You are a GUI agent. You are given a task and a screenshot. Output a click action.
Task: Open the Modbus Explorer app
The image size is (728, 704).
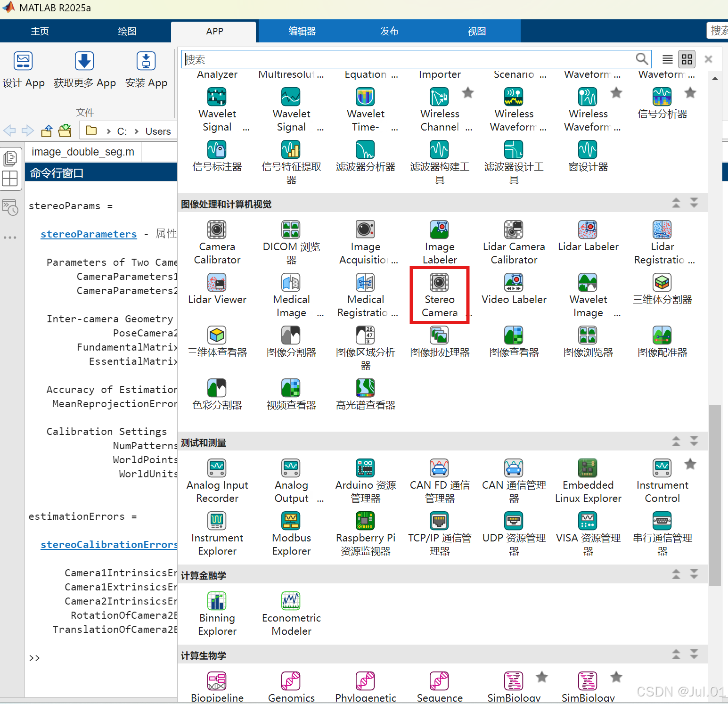[x=291, y=533]
